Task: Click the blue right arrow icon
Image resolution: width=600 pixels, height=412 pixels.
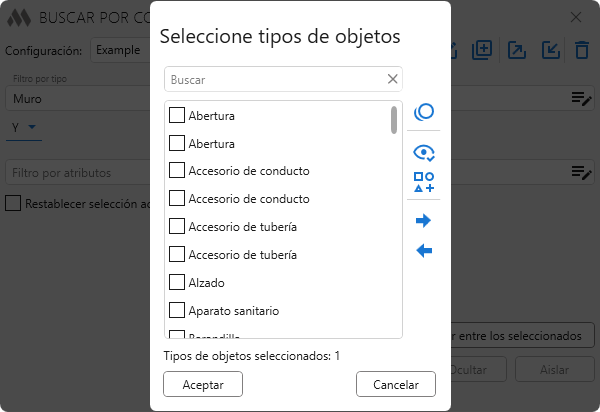Action: (424, 220)
